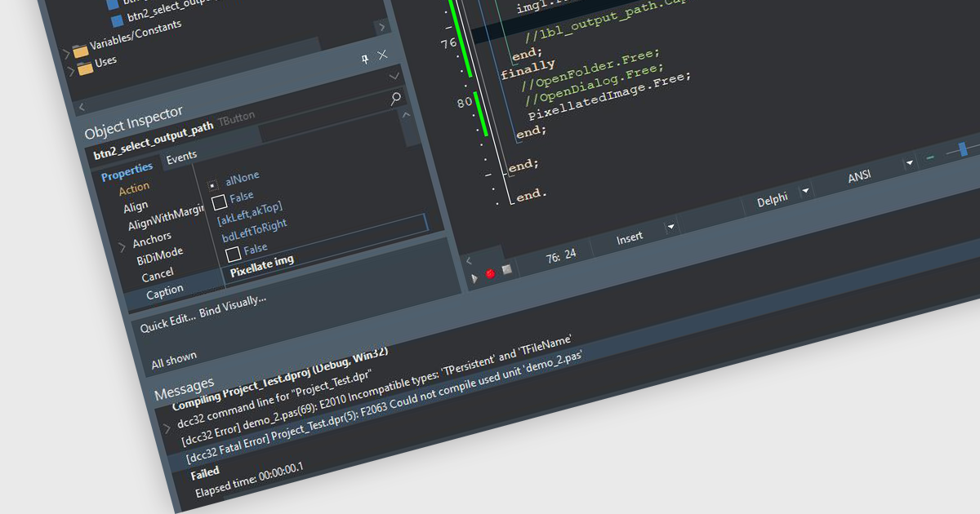Click the [akLeft,akTop] anchors value
This screenshot has width=980, height=514.
click(x=249, y=214)
